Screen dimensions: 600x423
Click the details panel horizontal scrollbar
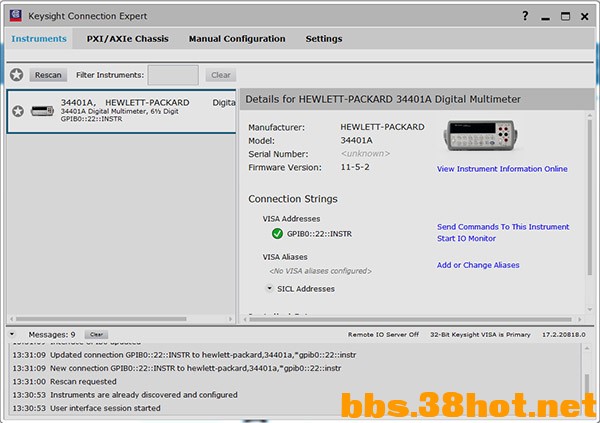click(x=410, y=319)
